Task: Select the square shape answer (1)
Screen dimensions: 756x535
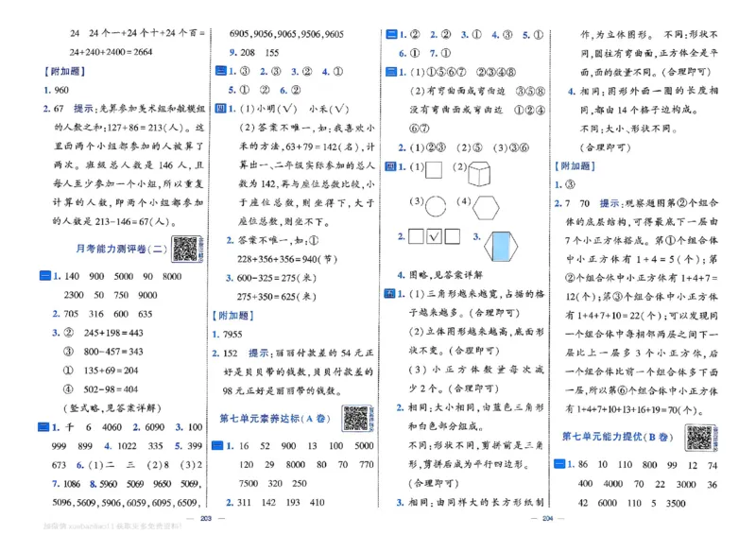Action: click(434, 170)
